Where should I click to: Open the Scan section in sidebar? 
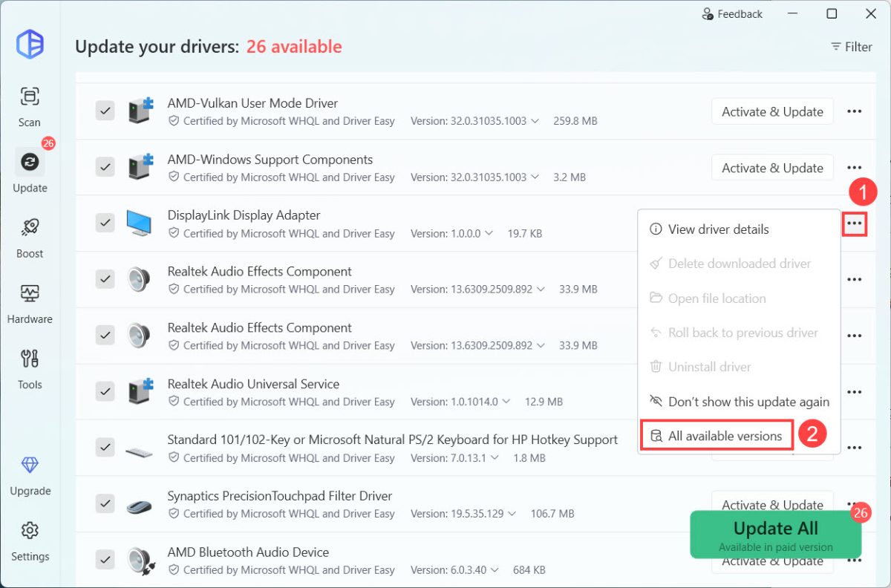tap(30, 106)
